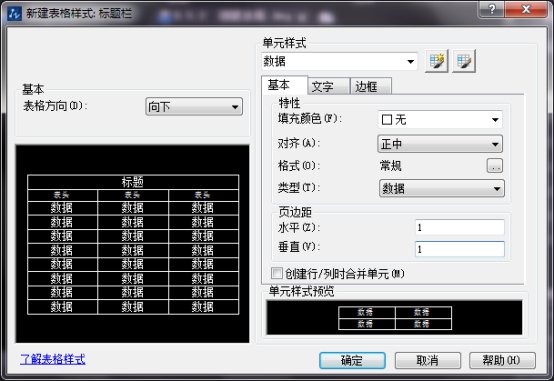This screenshot has height=381, width=554.
Task: Open the 填充颜色 color dropdown
Action: coord(440,120)
